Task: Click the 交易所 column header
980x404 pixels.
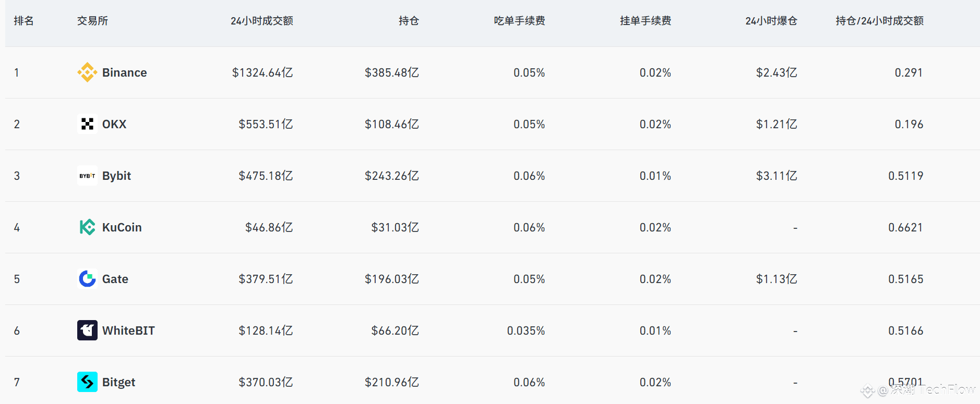Action: click(92, 21)
